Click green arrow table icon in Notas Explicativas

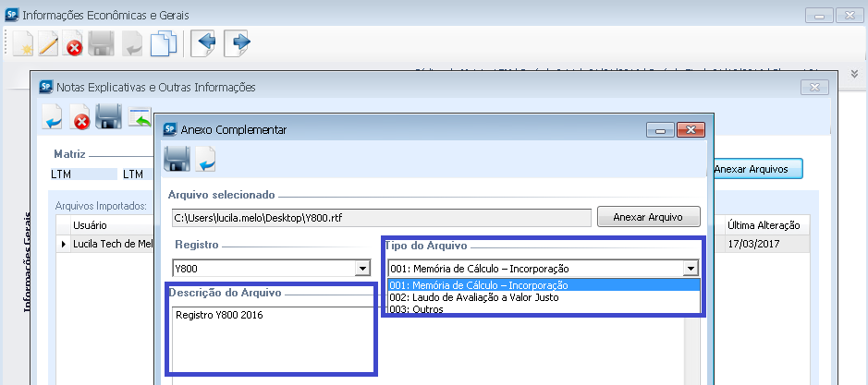click(141, 116)
